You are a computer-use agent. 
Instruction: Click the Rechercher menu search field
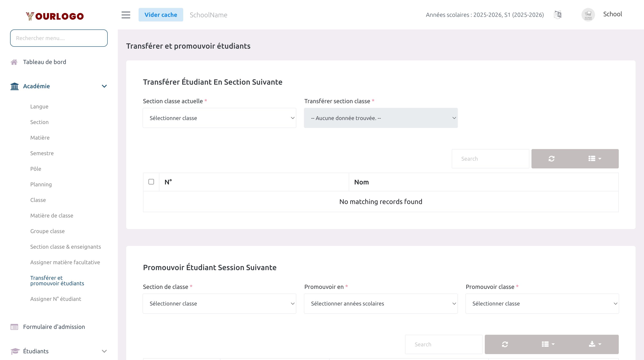(59, 38)
